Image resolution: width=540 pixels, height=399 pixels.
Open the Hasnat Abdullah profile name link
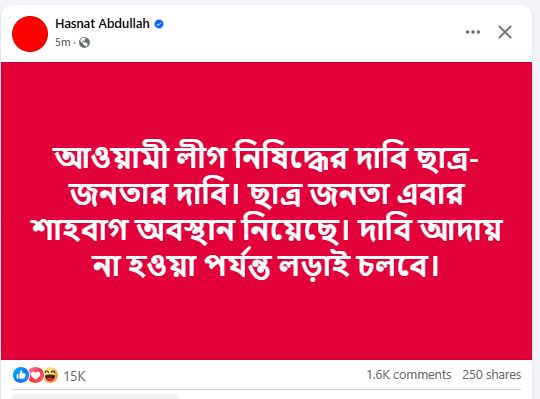coord(102,24)
